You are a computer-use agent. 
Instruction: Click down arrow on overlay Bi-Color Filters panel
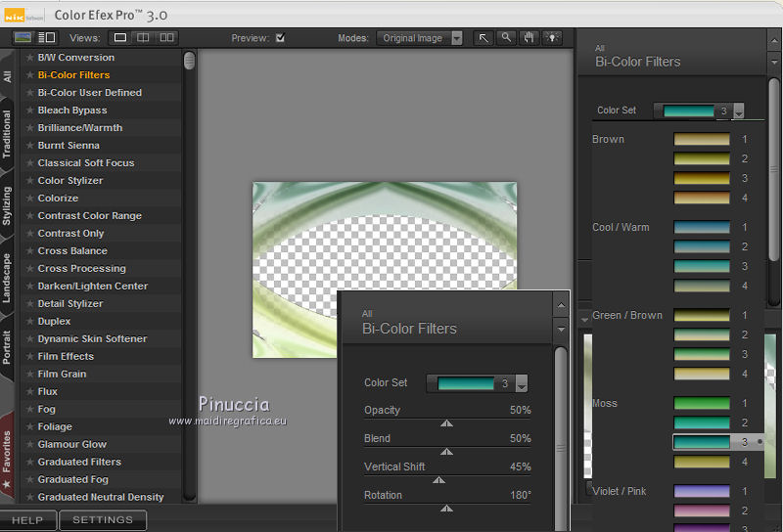pos(561,330)
